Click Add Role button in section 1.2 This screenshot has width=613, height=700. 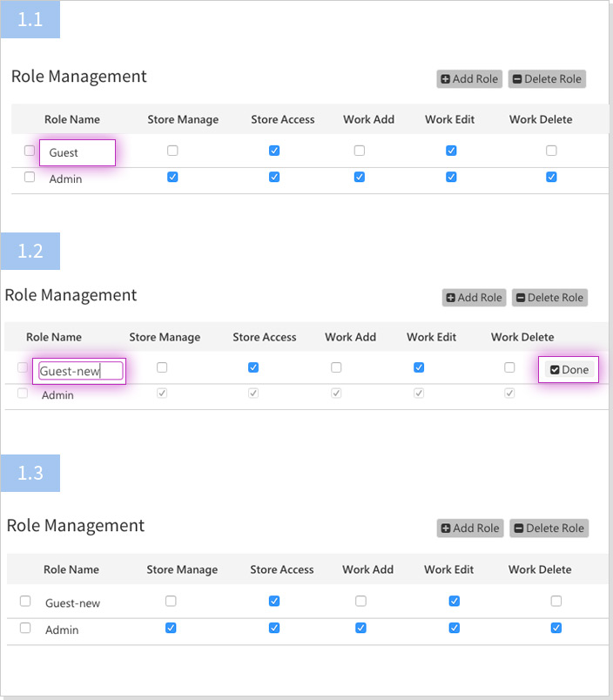coord(475,298)
